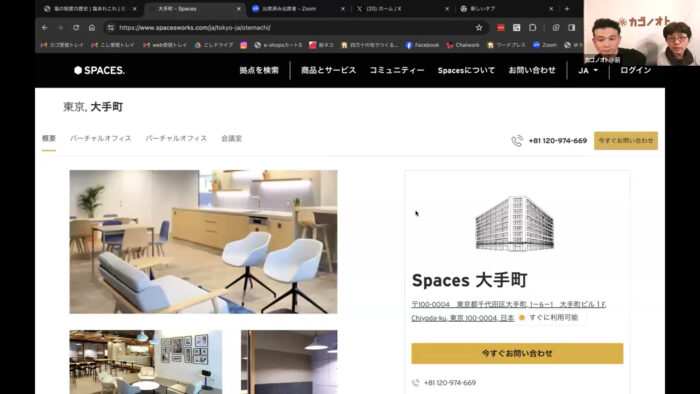Open the Facebook bookmark
Image resolution: width=700 pixels, height=394 pixels.
[x=422, y=45]
